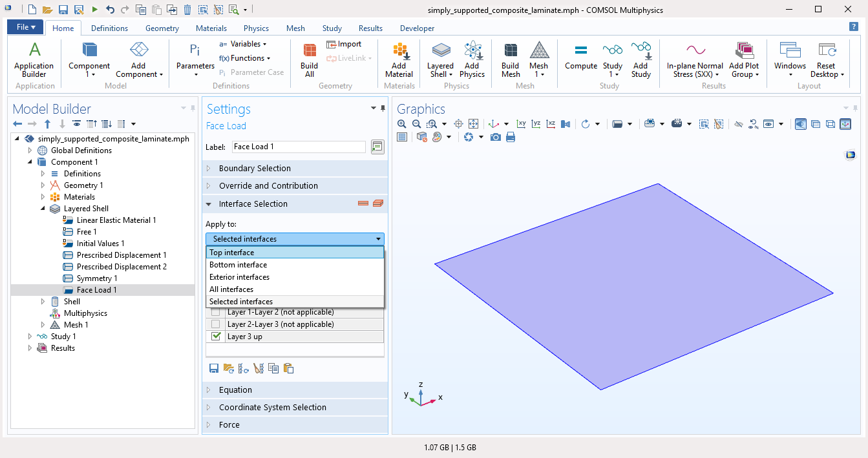Image resolution: width=868 pixels, height=458 pixels.
Task: Open the File menu
Action: (x=26, y=27)
